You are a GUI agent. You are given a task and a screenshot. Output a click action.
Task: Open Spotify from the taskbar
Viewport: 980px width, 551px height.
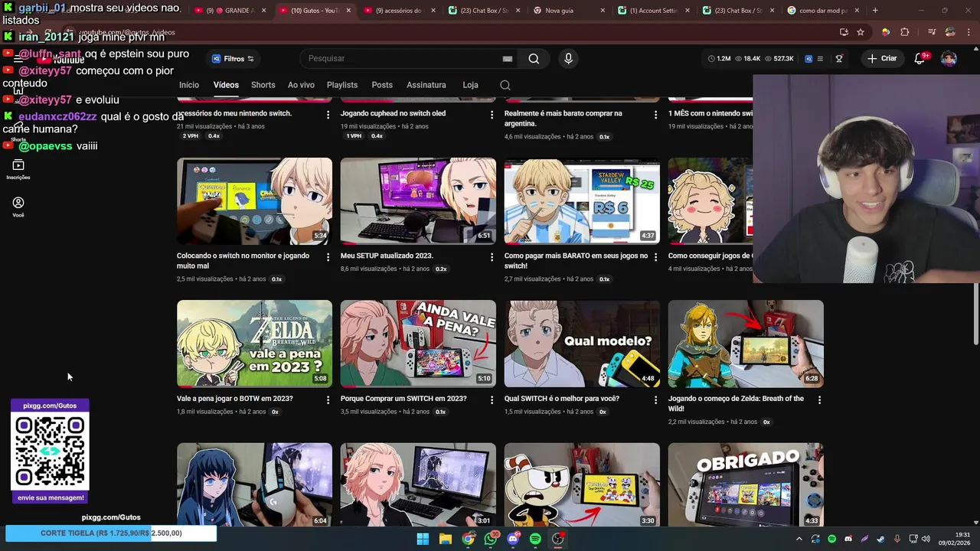(x=535, y=539)
